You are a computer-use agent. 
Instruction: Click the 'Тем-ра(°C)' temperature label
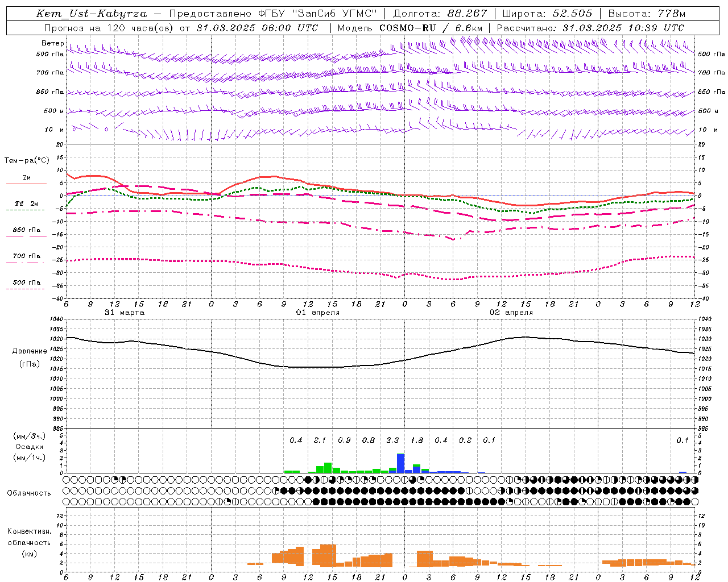(x=27, y=161)
